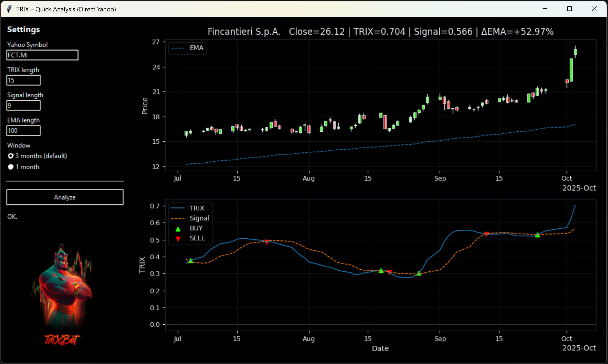This screenshot has height=364, width=608.
Task: Click the feather app icon in title bar
Action: point(9,9)
